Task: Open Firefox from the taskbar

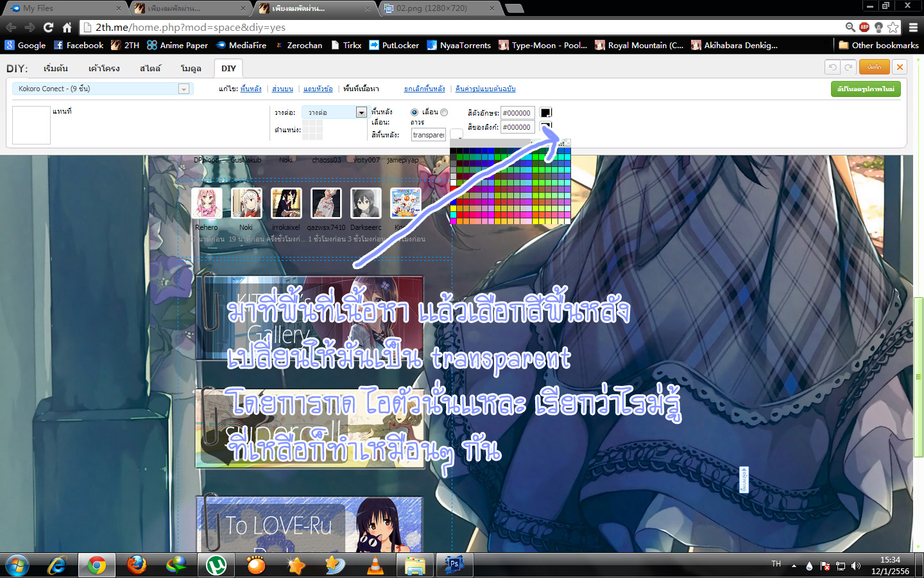Action: pyautogui.click(x=137, y=566)
